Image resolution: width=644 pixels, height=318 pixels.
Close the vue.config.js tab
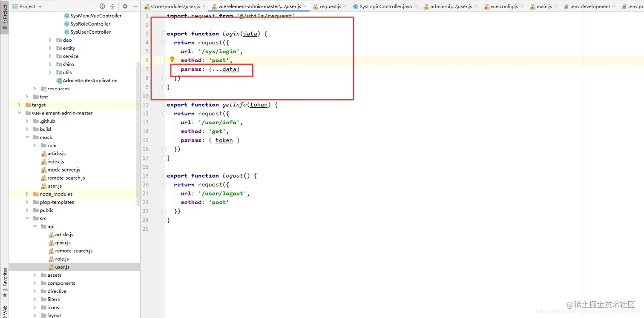coord(523,6)
